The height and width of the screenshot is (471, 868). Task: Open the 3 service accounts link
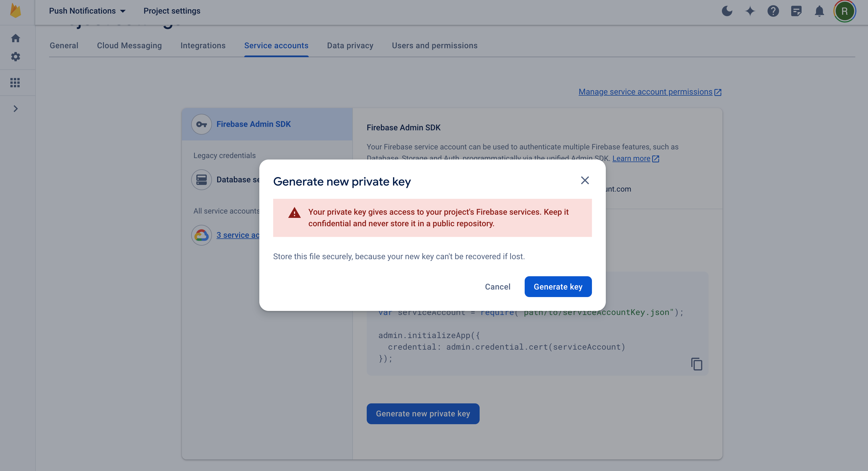(238, 235)
